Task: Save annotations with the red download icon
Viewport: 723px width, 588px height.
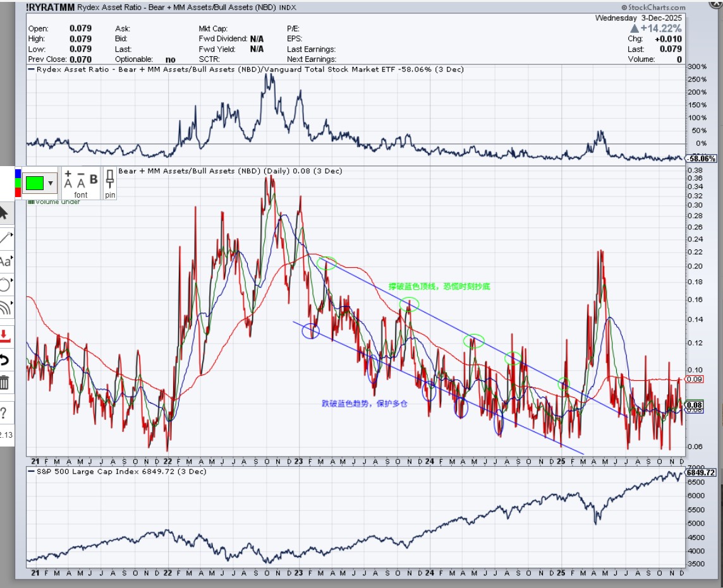Action: tap(5, 335)
